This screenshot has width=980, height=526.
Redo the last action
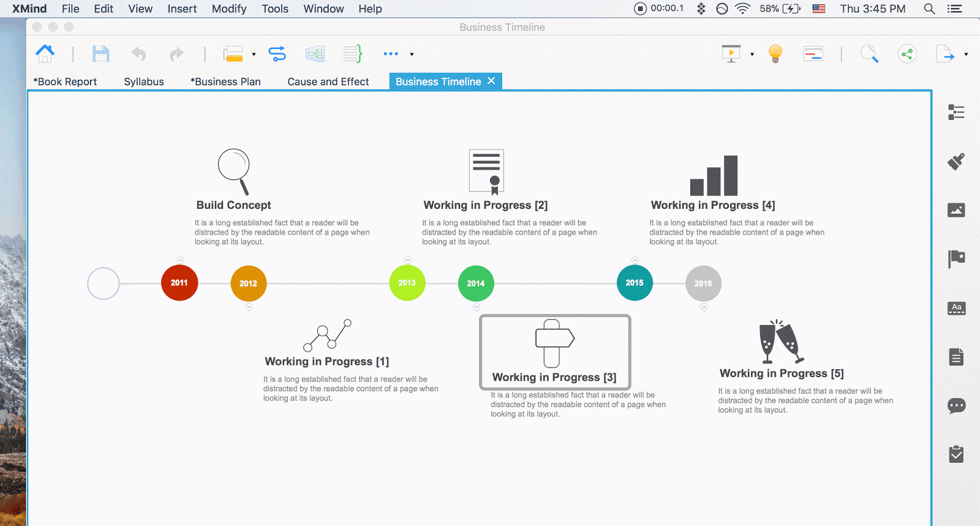176,54
